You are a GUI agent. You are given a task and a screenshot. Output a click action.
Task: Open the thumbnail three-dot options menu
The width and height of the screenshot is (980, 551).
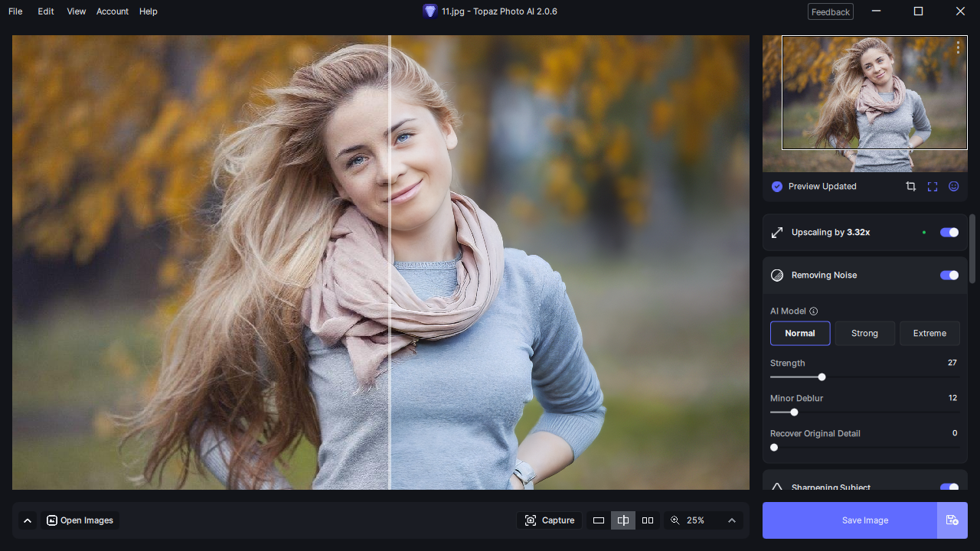(x=958, y=47)
